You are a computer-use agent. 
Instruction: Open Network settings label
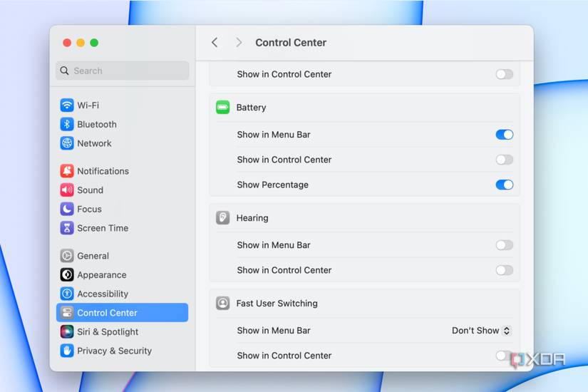[94, 143]
